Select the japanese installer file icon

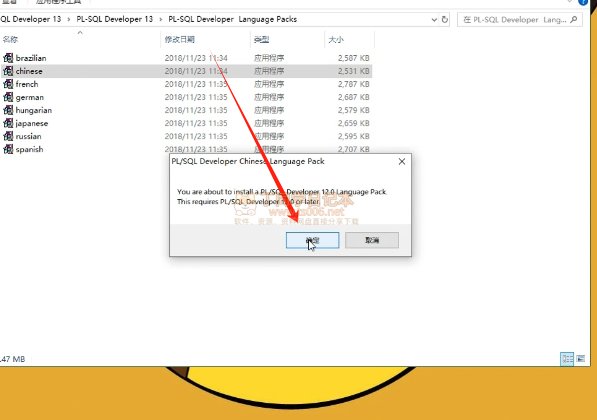pos(8,123)
